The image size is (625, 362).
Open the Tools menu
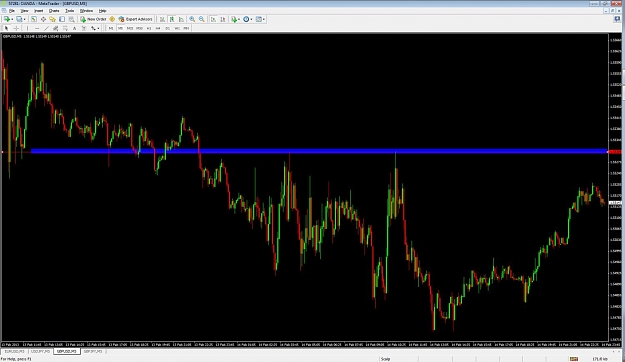coord(70,11)
